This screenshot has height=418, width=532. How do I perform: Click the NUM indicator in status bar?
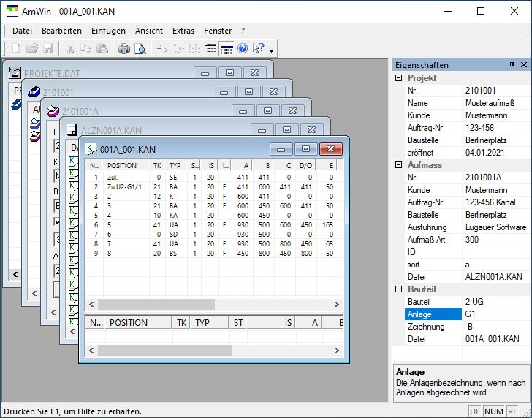click(494, 411)
